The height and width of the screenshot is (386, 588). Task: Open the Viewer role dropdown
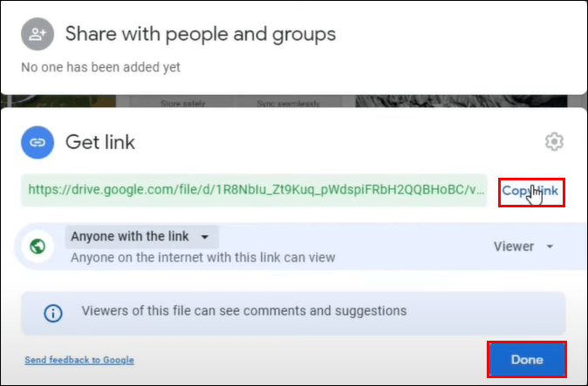[523, 247]
